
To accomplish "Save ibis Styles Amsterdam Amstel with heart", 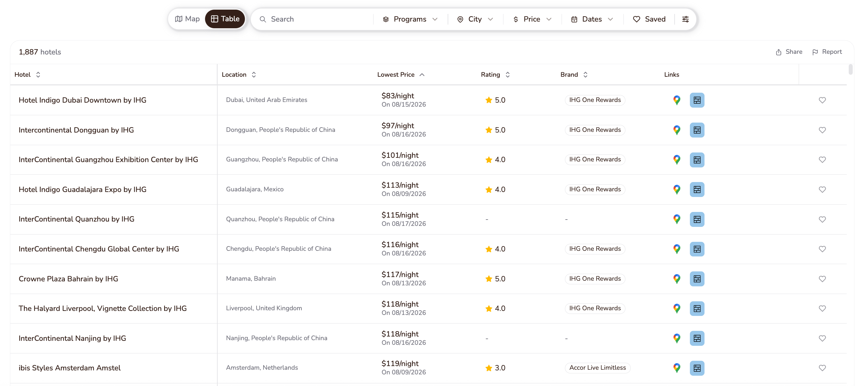I will pos(822,368).
